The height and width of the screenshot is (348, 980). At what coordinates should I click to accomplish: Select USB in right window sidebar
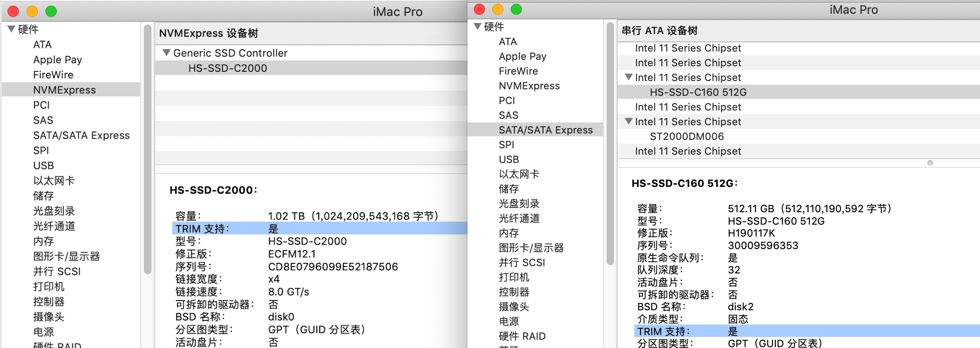[509, 159]
